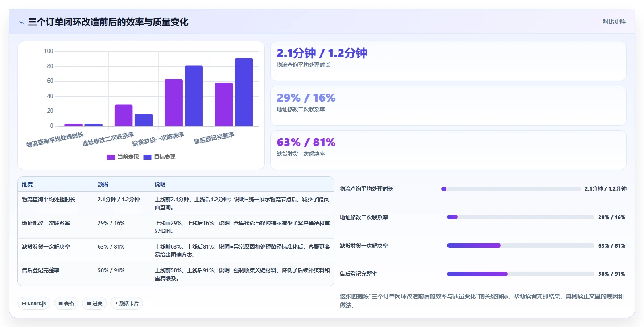Click the 表格 tag chip
Screen dimensions: 644x327
coord(66,303)
